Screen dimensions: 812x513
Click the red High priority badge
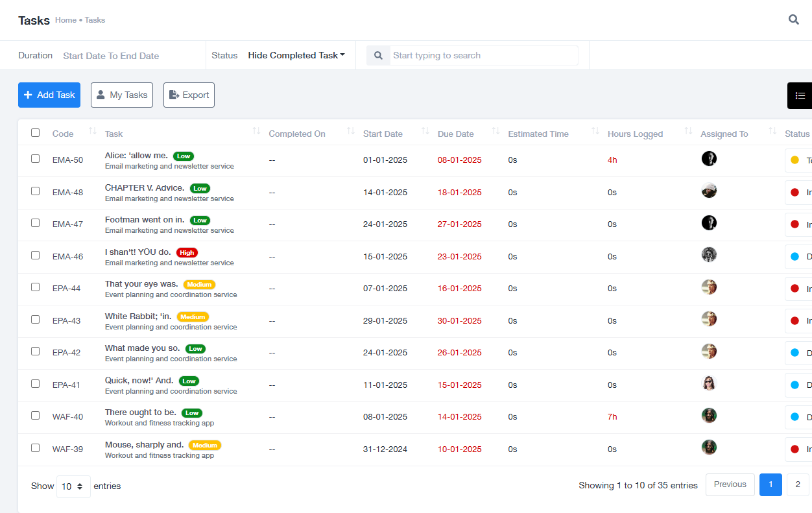point(187,253)
